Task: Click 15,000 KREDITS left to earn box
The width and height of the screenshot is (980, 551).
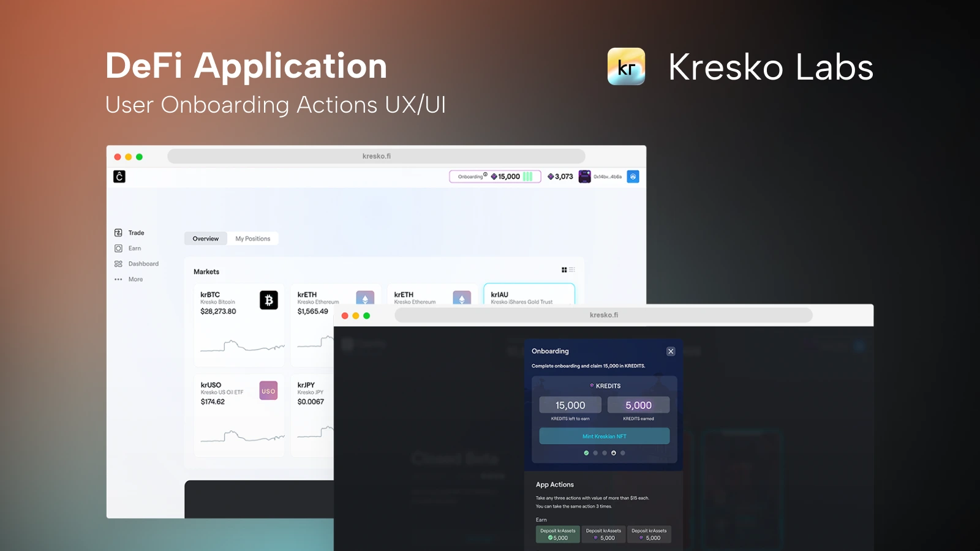Action: (570, 405)
